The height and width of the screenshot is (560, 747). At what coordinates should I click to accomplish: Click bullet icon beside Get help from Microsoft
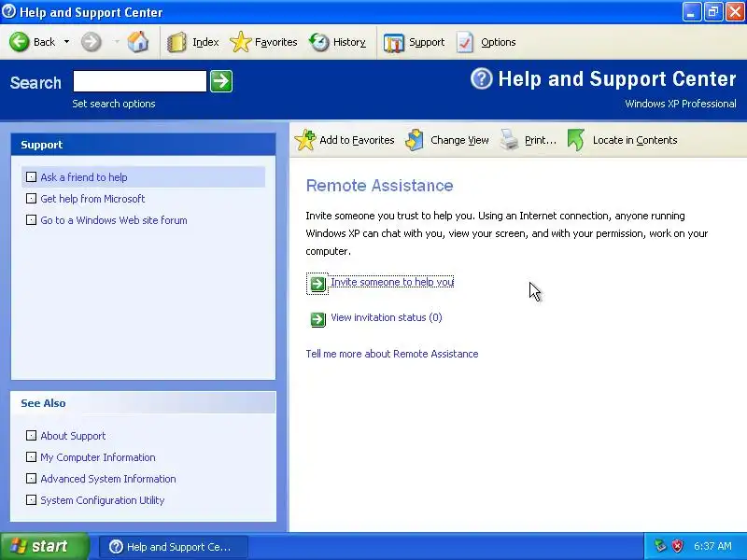click(x=31, y=199)
